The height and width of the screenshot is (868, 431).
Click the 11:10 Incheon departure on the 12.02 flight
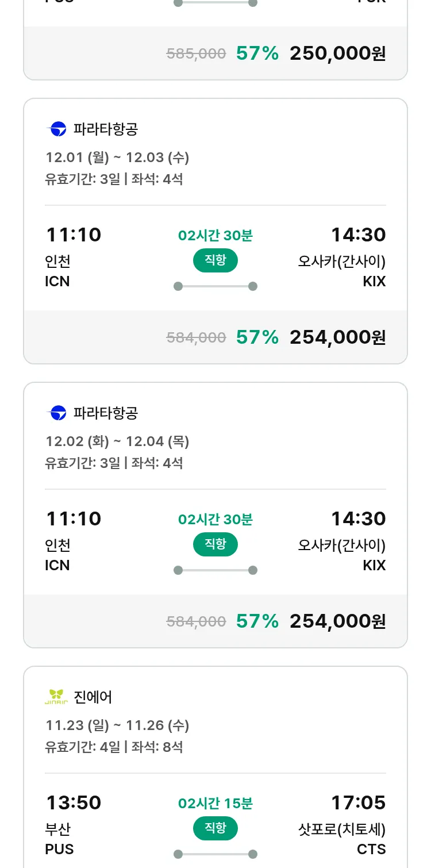pos(74,519)
